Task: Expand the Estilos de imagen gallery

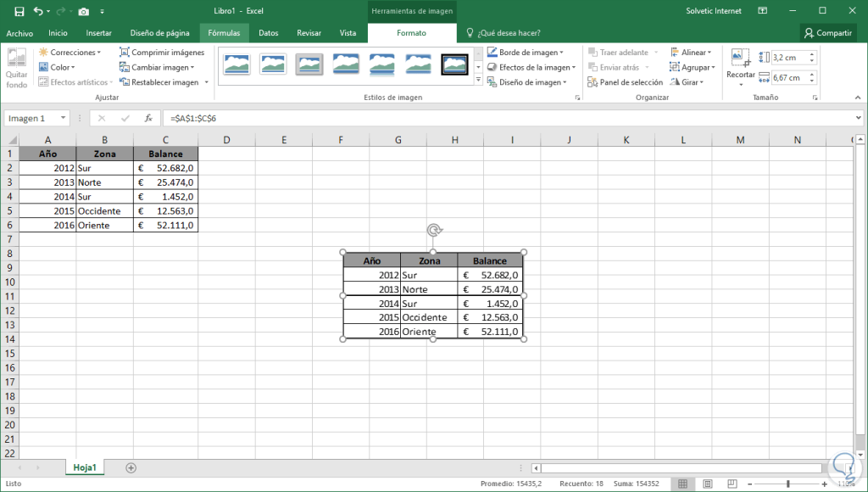Action: (x=479, y=81)
